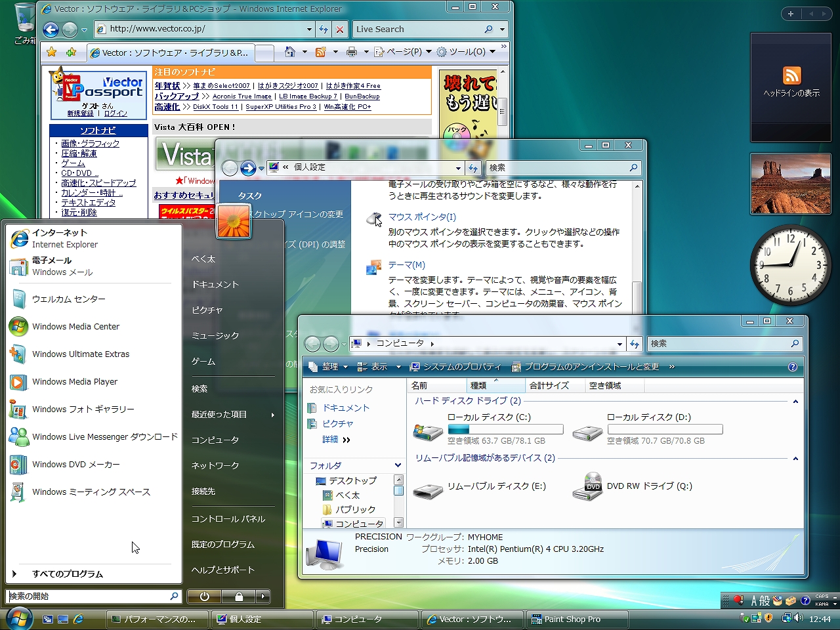Click ローカル ディスク (C:) usage bar
This screenshot has width=840, height=630.
(x=505, y=429)
